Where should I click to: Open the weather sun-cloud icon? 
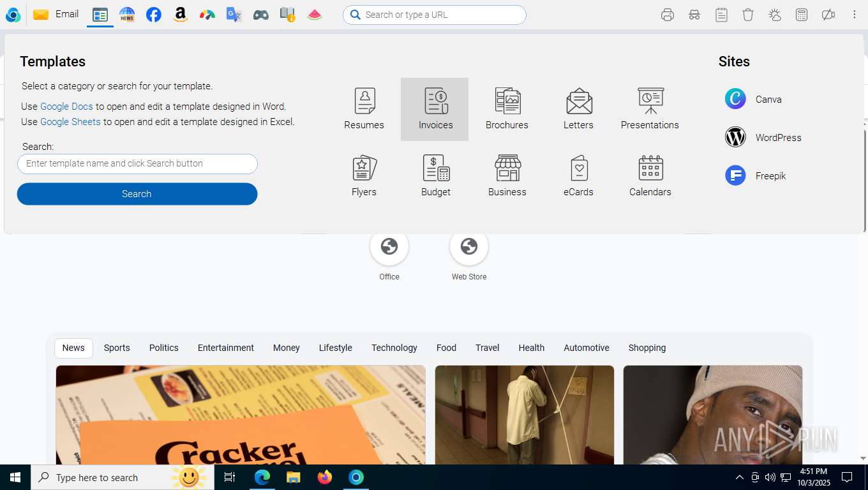pos(775,15)
